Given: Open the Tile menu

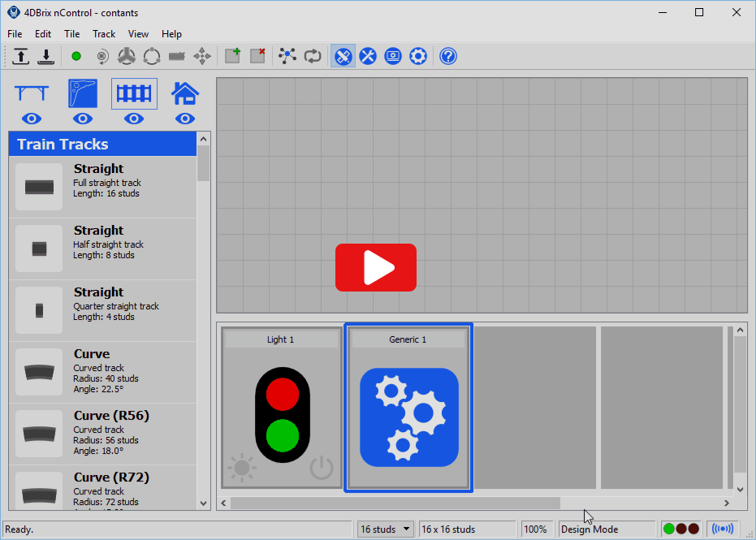Looking at the screenshot, I should (x=71, y=34).
